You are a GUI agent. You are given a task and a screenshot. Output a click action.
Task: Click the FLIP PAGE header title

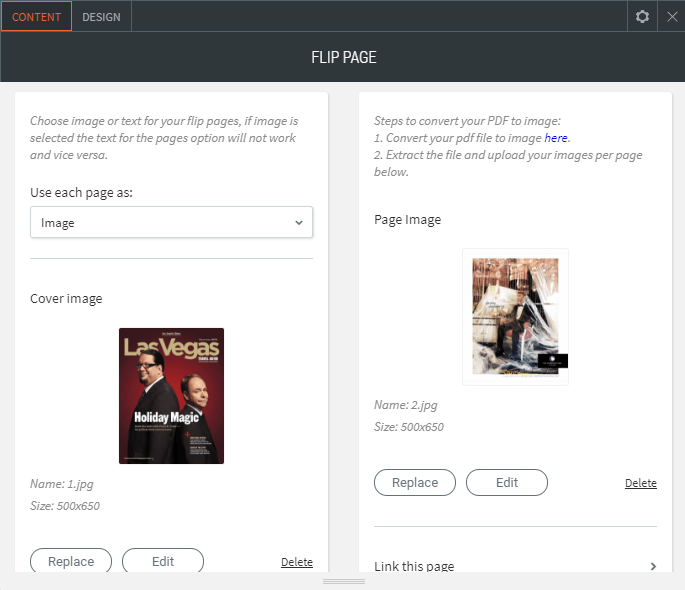coord(343,57)
